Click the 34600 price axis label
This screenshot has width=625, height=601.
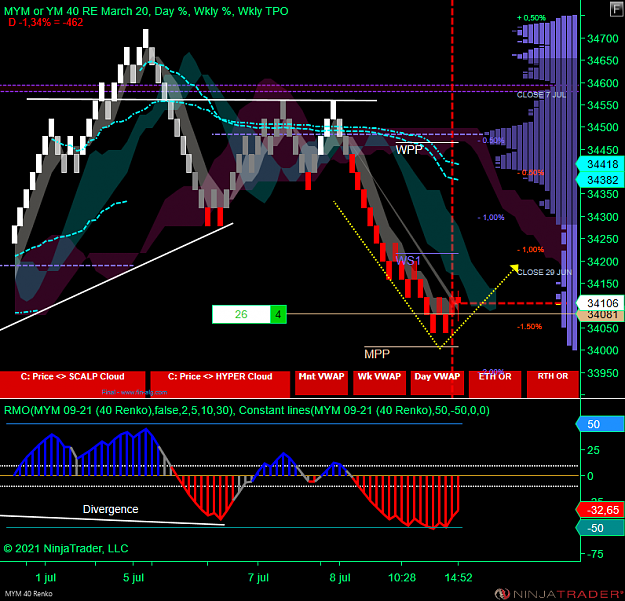point(602,83)
